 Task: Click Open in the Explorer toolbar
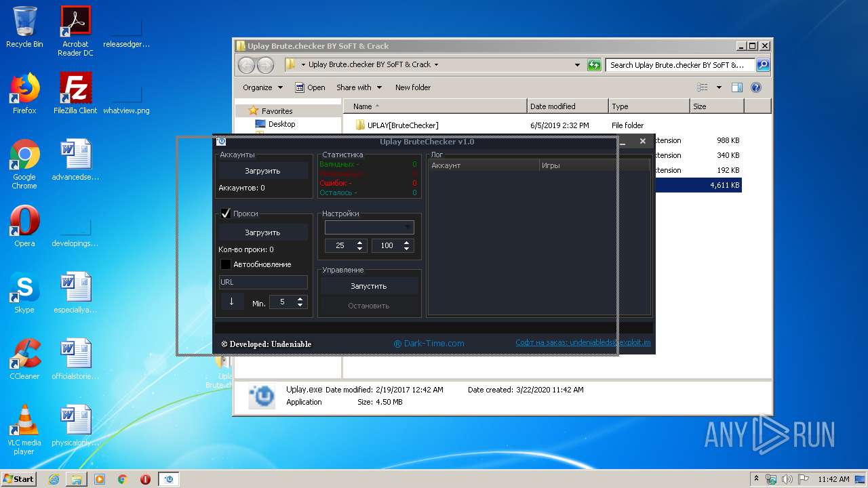[311, 87]
